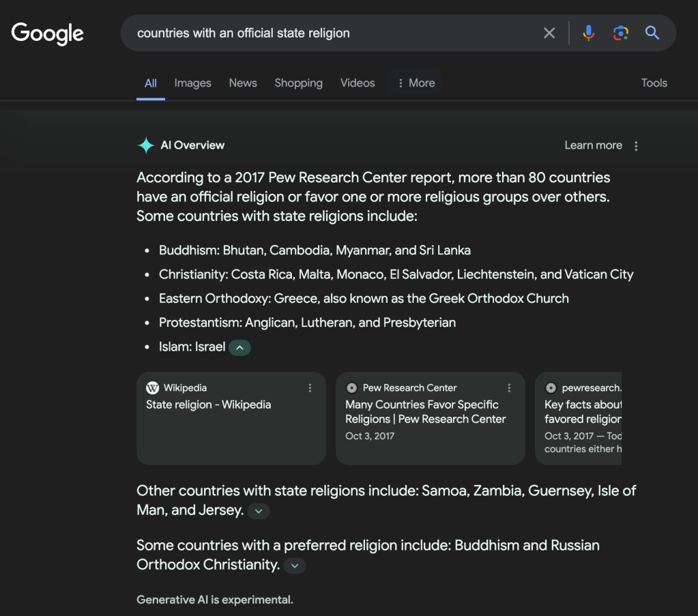Open the More search filters dropdown
Viewport: 698px width, 616px height.
click(416, 83)
